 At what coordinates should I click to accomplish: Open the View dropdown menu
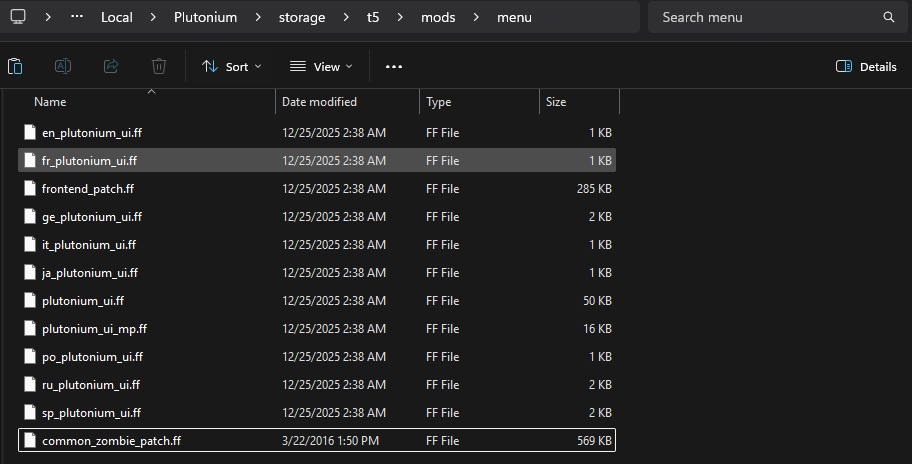321,67
